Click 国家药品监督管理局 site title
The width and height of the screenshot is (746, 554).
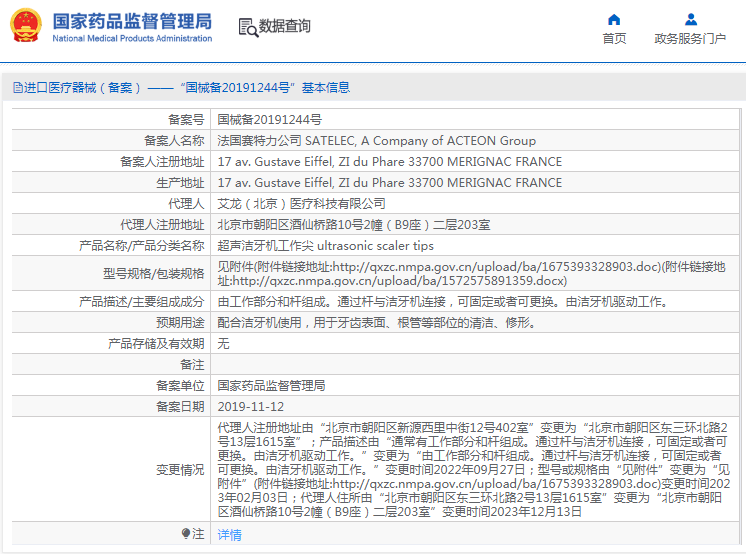132,21
